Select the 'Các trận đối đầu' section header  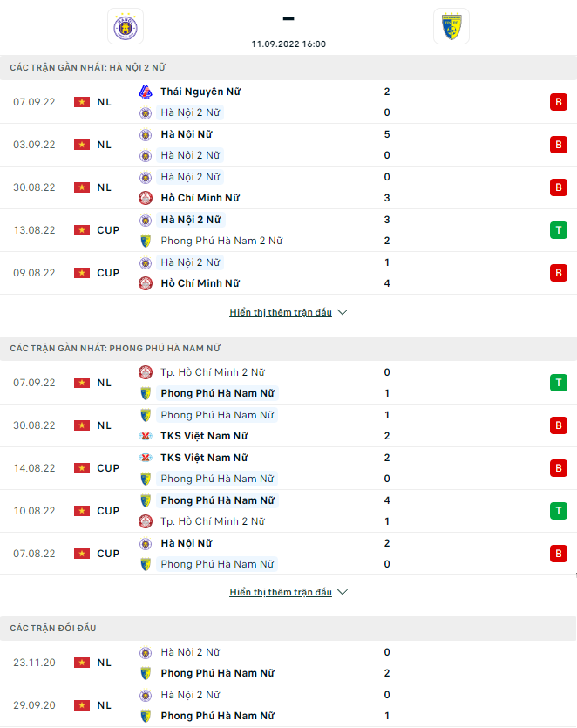tap(53, 628)
